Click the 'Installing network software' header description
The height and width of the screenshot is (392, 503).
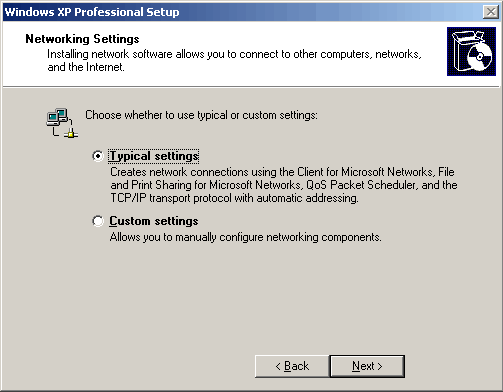(x=234, y=60)
